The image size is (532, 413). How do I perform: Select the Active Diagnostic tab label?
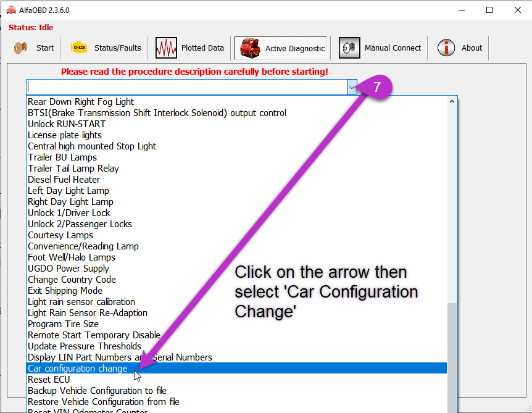pos(295,49)
